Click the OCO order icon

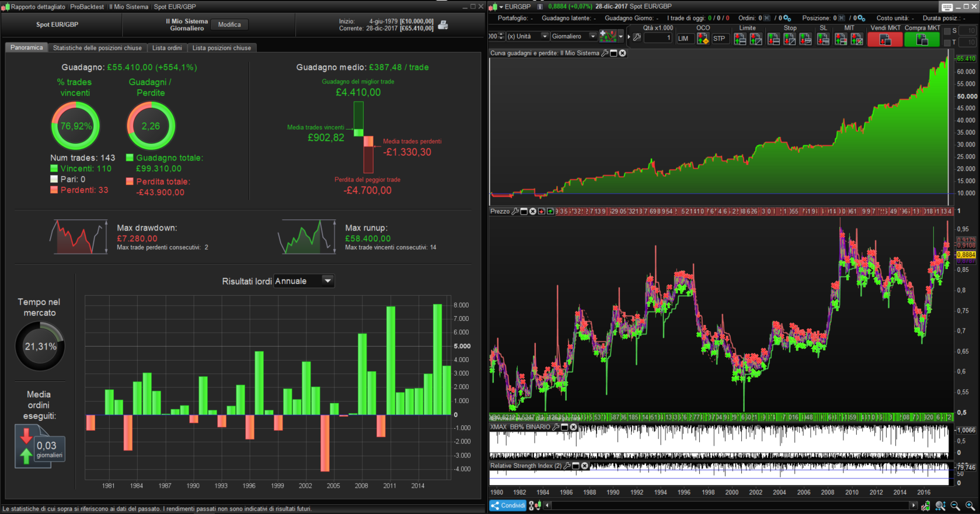[703, 39]
